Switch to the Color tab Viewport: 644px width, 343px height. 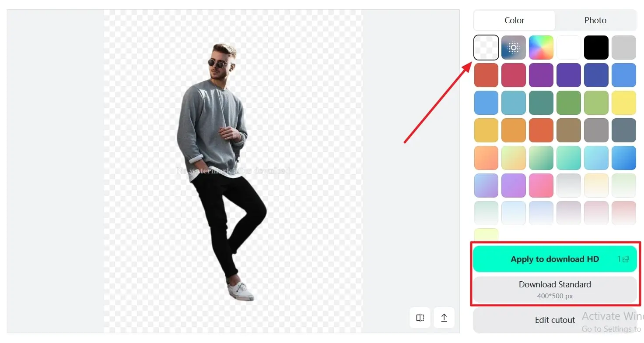[x=514, y=20]
